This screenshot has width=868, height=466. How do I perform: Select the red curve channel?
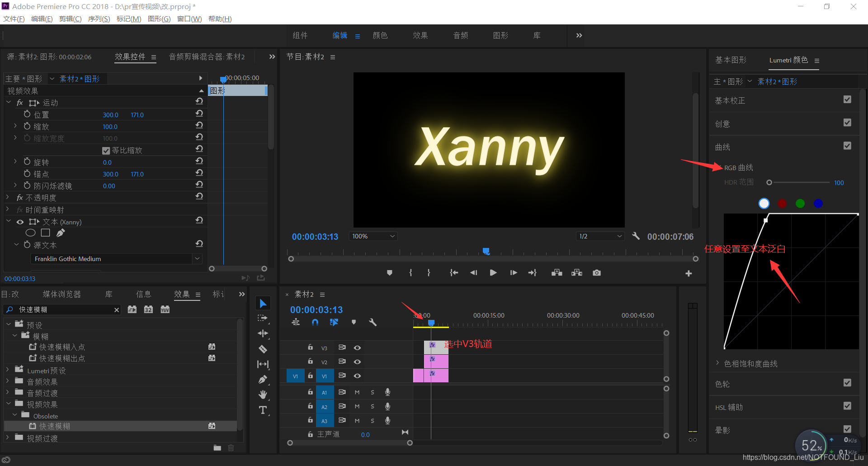(x=782, y=204)
